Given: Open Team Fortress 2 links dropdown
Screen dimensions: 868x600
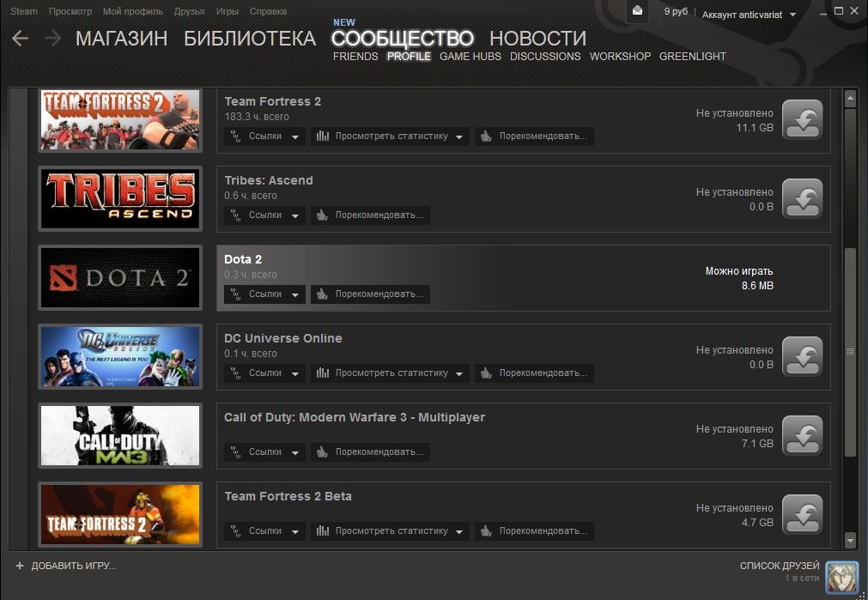Looking at the screenshot, I should point(264,136).
